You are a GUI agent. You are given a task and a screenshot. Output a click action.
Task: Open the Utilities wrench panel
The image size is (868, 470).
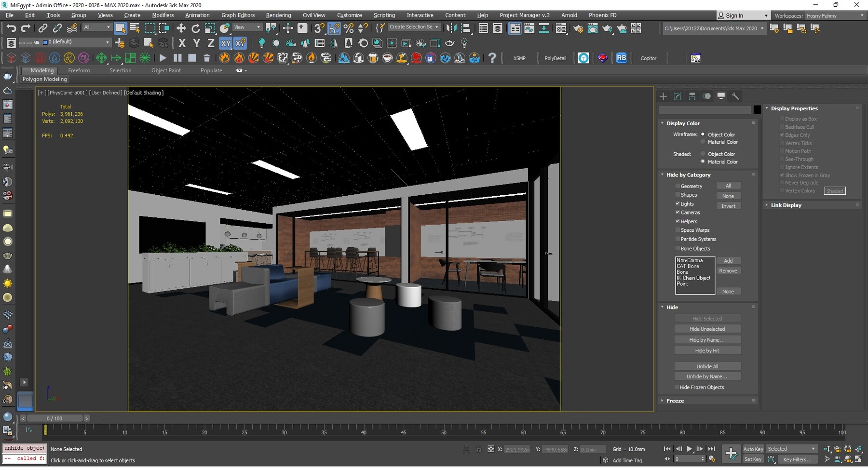pos(736,96)
